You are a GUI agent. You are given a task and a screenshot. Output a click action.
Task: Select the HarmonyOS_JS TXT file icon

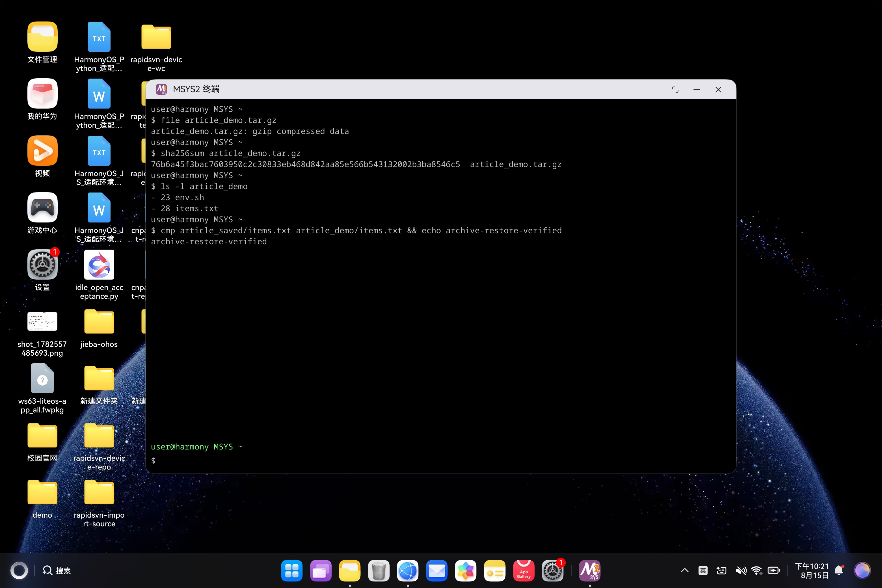point(99,151)
